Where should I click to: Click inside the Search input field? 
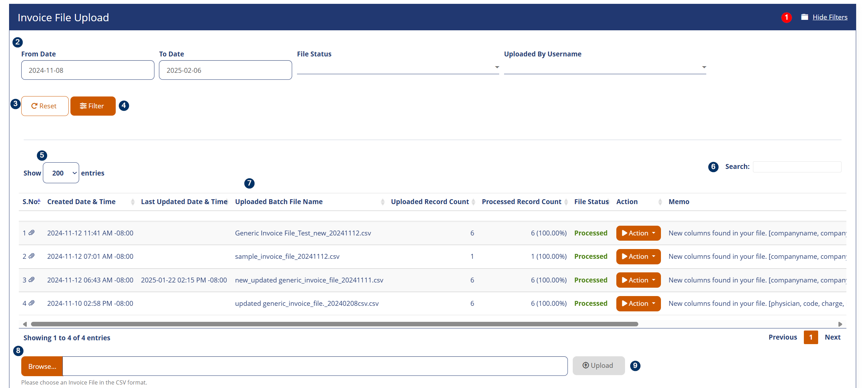click(x=797, y=166)
